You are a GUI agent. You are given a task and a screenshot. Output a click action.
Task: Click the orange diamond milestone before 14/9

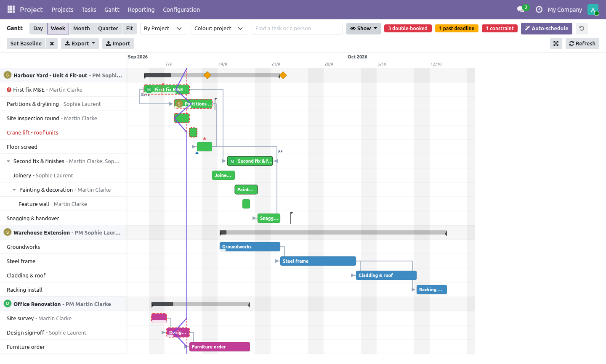click(x=207, y=75)
